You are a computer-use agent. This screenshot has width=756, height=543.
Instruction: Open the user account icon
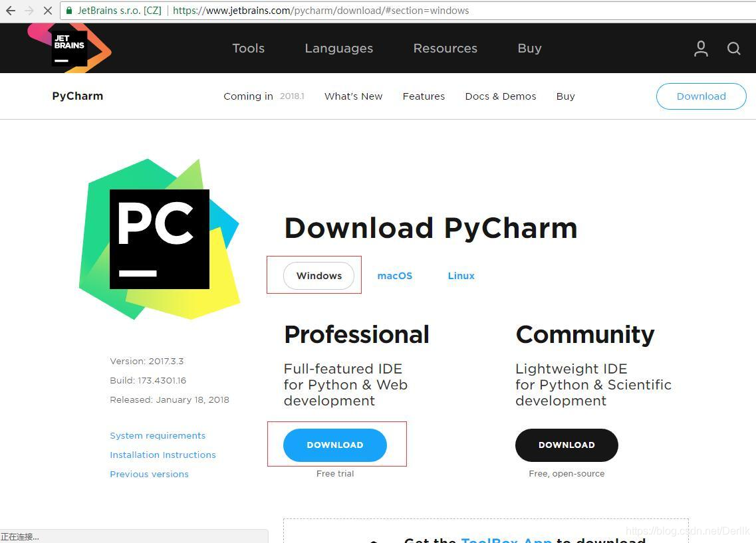coord(701,49)
